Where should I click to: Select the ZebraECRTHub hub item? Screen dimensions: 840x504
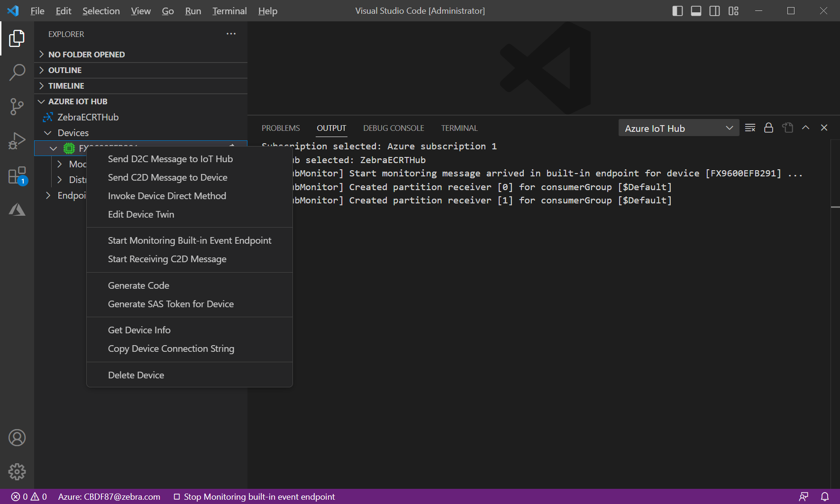88,117
